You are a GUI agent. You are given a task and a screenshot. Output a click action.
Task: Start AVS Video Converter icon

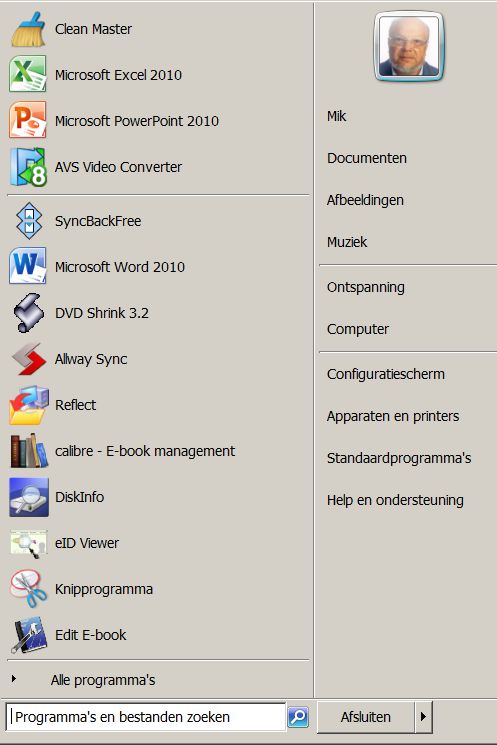(28, 166)
